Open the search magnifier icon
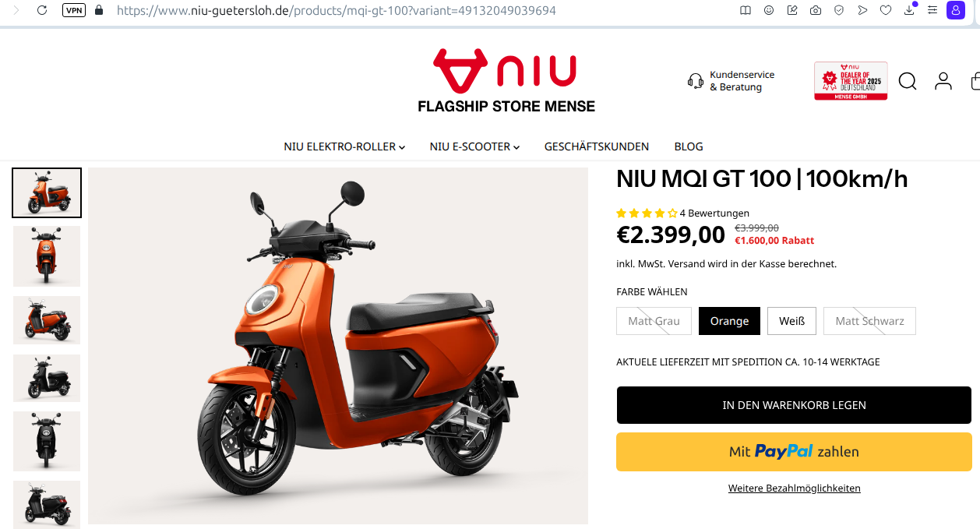This screenshot has height=529, width=980. (x=908, y=81)
